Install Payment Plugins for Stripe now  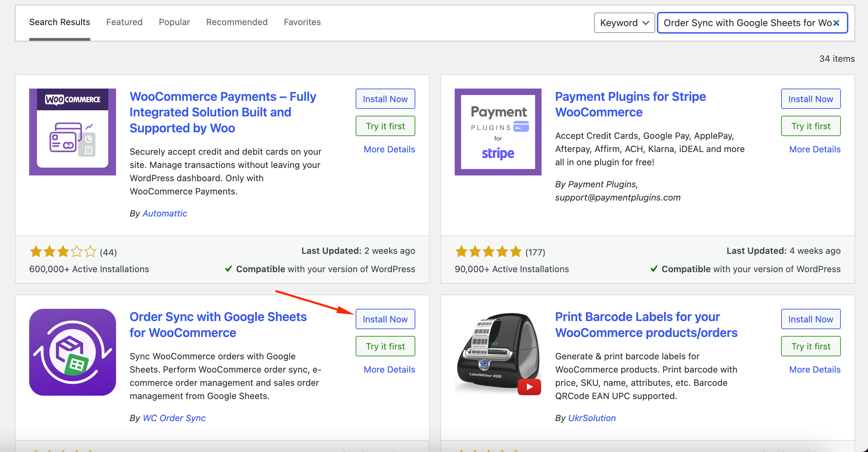[x=811, y=99]
